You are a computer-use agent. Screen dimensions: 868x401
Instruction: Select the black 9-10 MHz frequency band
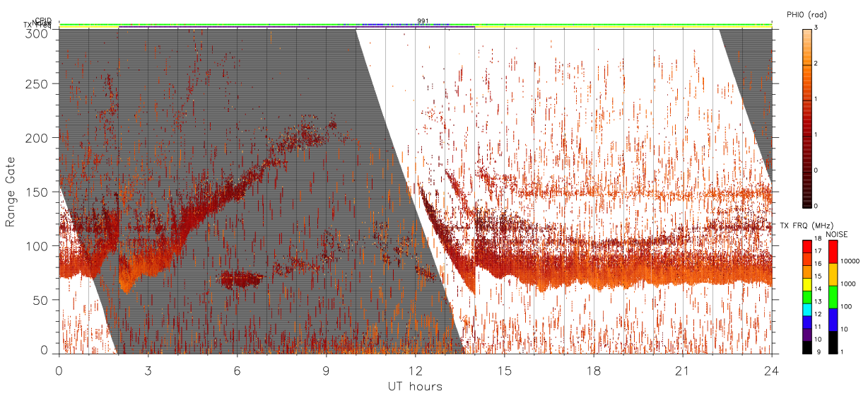pos(807,347)
